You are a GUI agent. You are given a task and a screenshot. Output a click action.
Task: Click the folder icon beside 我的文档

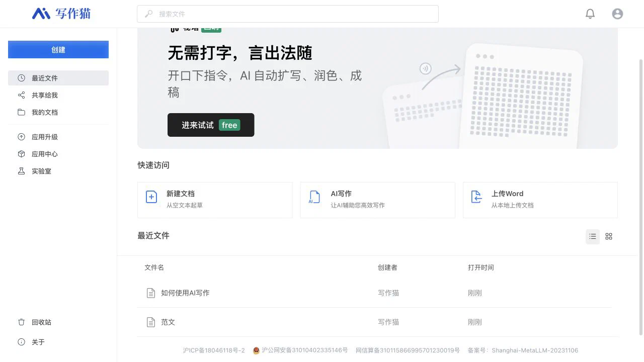pyautogui.click(x=21, y=112)
